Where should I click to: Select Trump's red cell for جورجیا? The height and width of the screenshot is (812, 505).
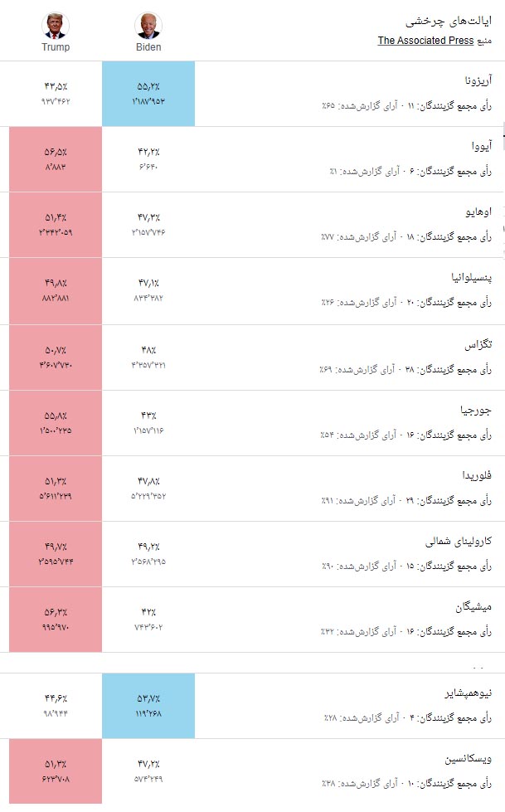click(53, 423)
